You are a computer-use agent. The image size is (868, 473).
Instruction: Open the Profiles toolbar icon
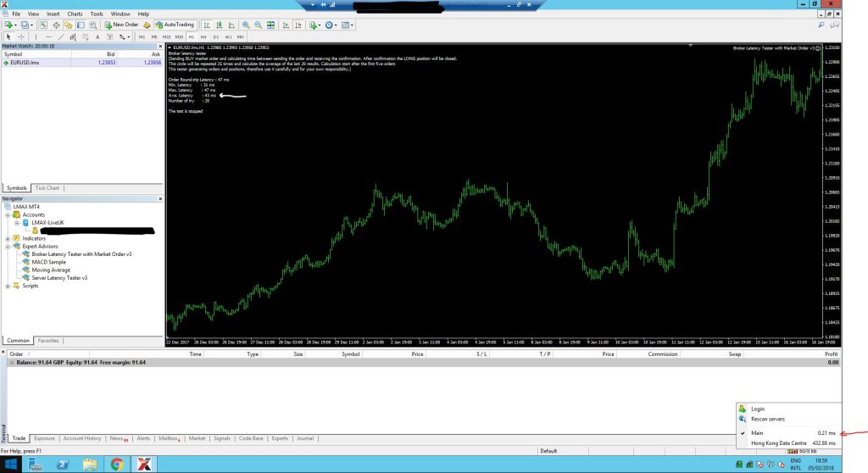(26, 25)
